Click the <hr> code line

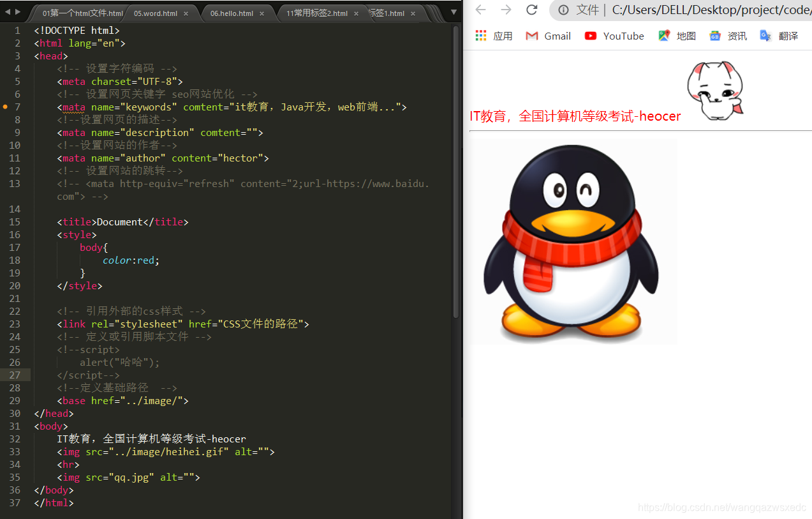(x=68, y=464)
